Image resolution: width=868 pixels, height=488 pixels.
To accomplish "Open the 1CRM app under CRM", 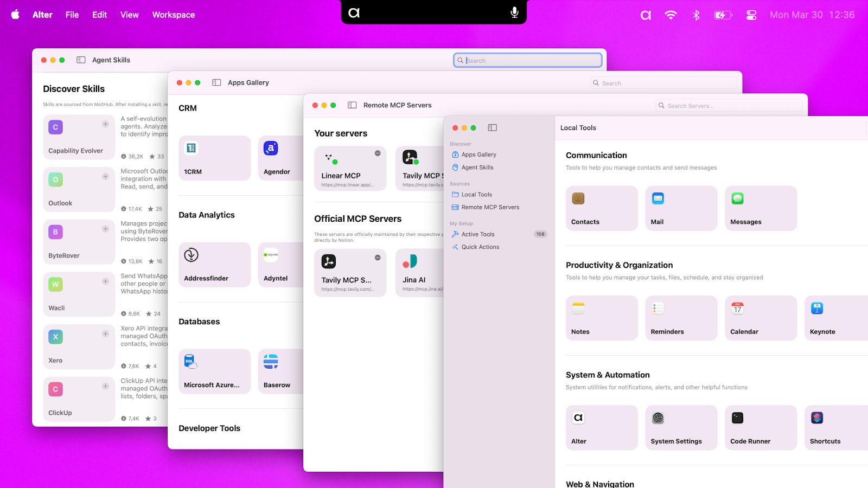I will point(214,158).
